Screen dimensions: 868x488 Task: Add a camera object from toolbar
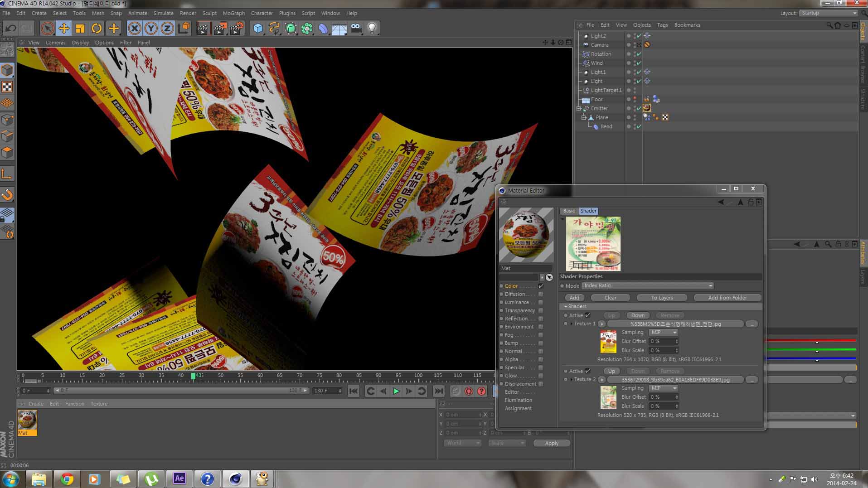click(356, 29)
